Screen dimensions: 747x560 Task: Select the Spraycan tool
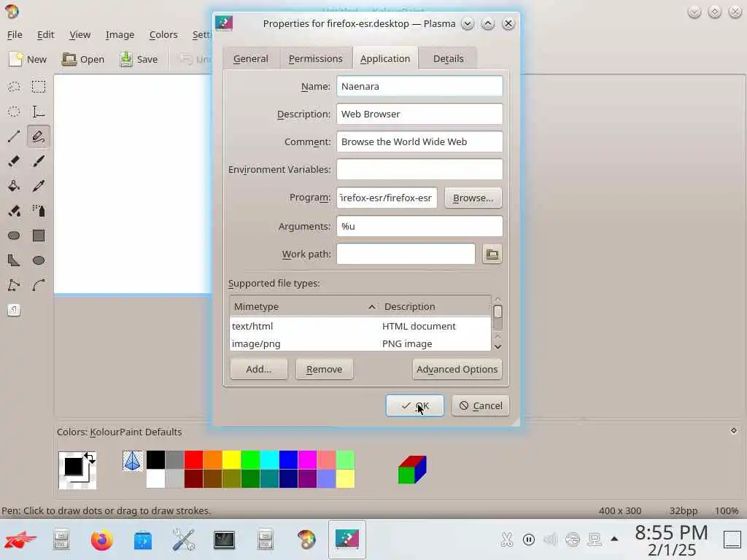pyautogui.click(x=39, y=211)
